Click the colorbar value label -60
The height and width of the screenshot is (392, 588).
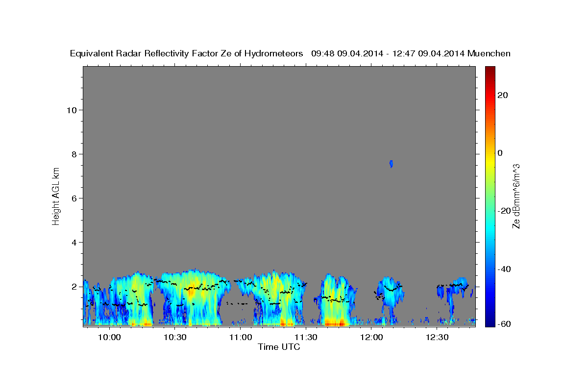[x=504, y=324]
